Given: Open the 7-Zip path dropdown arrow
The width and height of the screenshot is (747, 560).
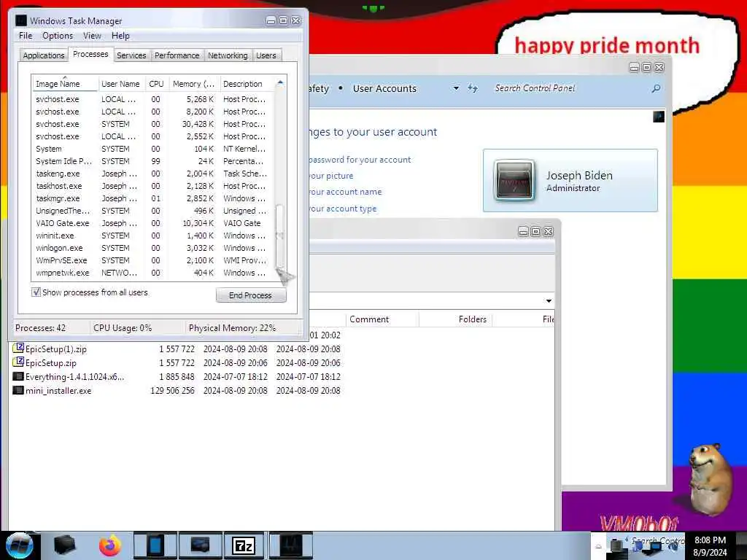Looking at the screenshot, I should click(549, 301).
